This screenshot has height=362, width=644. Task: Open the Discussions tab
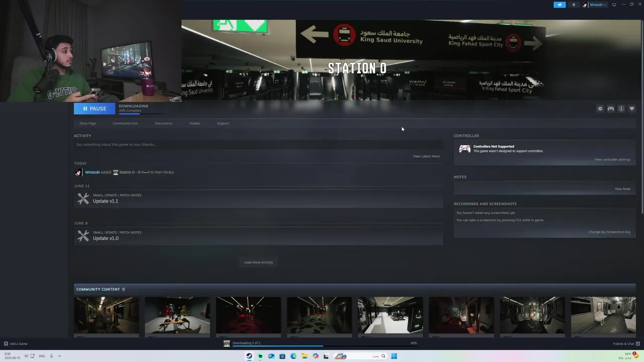point(164,123)
